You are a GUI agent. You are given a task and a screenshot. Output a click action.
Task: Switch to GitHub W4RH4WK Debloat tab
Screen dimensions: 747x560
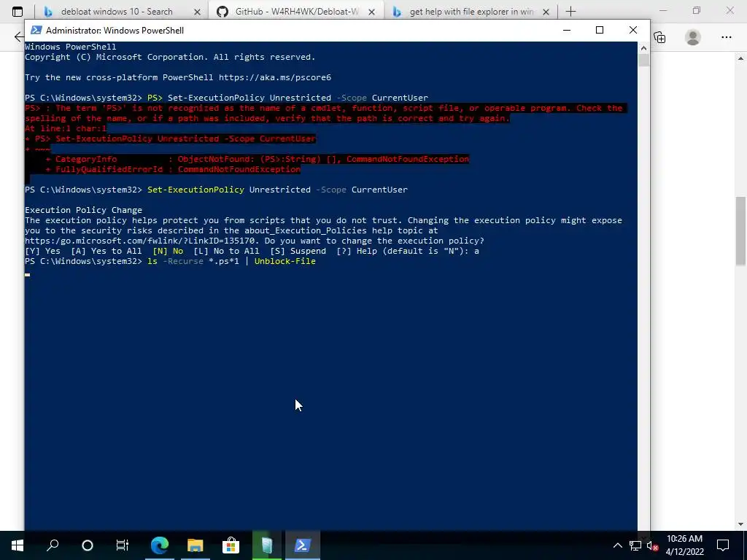297,12
